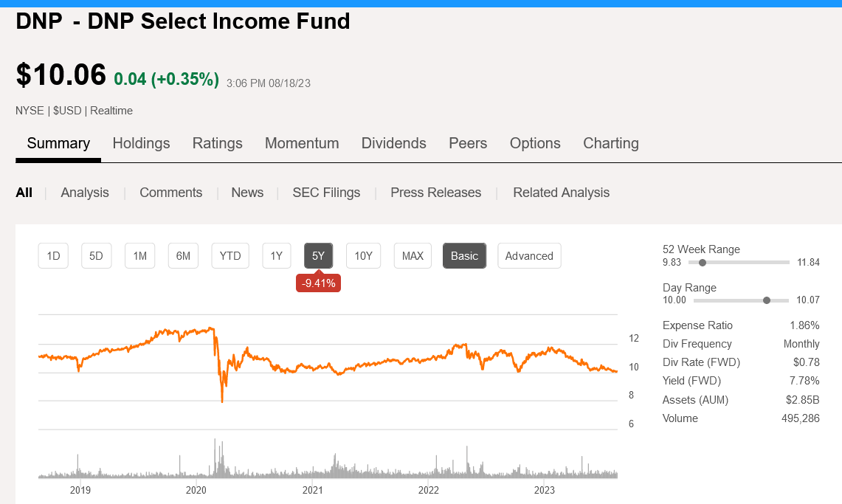The height and width of the screenshot is (504, 842).
Task: Select the 1M chart range
Action: tap(139, 256)
